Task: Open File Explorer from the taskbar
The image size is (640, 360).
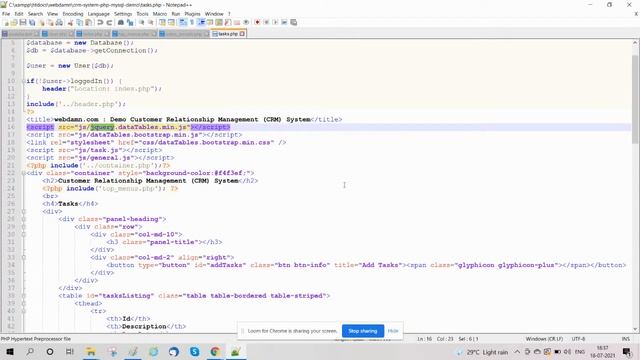Action: pyautogui.click(x=91, y=351)
